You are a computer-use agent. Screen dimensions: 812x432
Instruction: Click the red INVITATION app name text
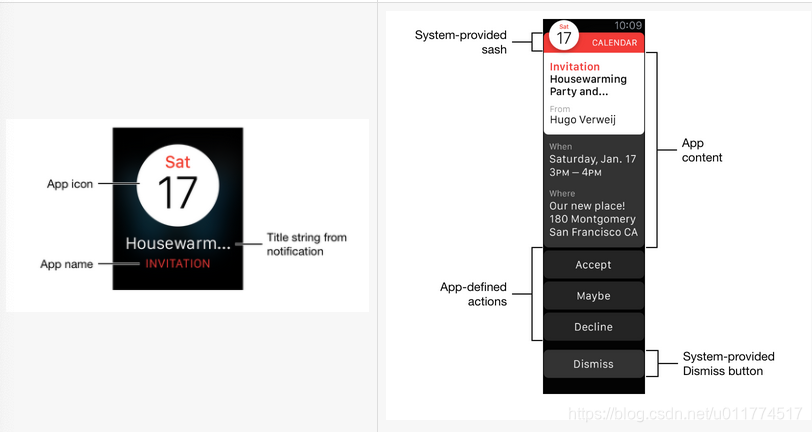[178, 264]
